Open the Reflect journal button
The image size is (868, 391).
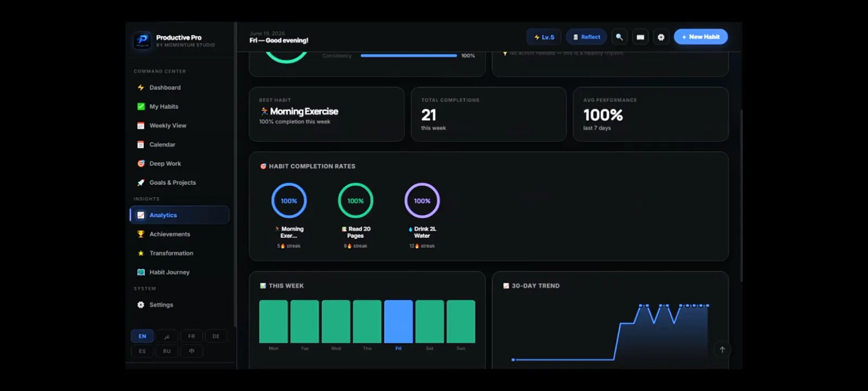586,37
